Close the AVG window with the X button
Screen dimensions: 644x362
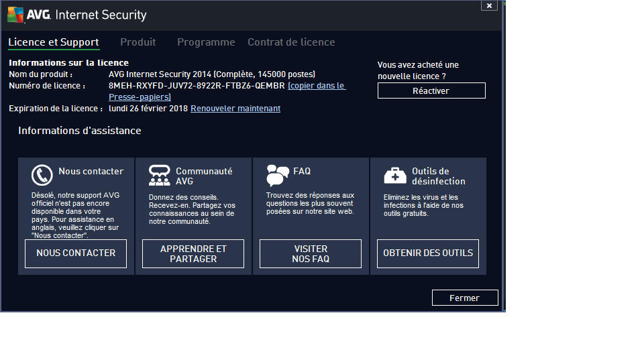coord(489,6)
